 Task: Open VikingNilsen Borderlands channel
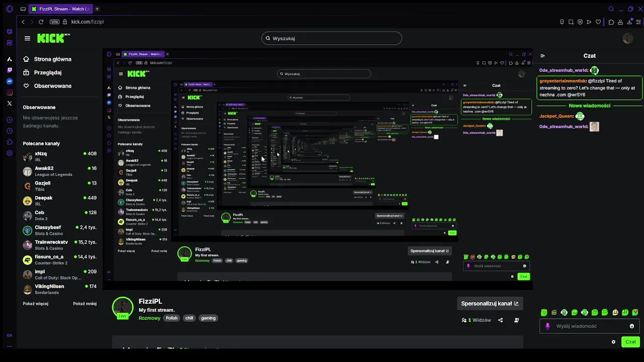60,289
